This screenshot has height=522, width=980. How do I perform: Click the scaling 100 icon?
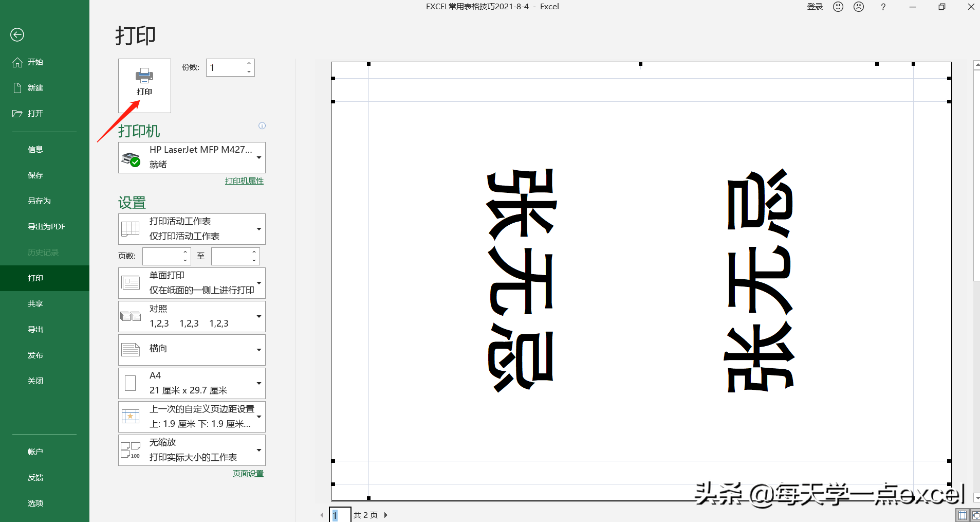131,450
